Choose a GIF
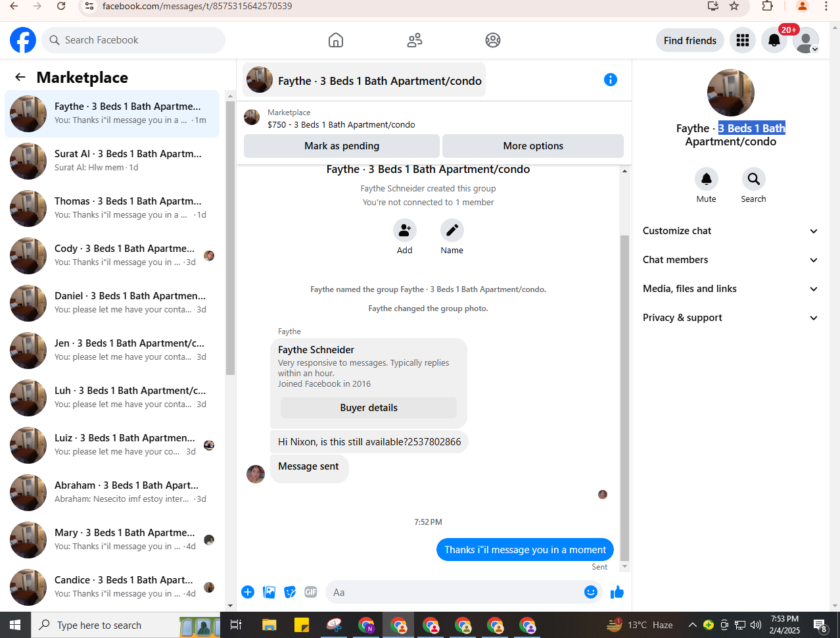The image size is (840, 638). click(x=311, y=592)
